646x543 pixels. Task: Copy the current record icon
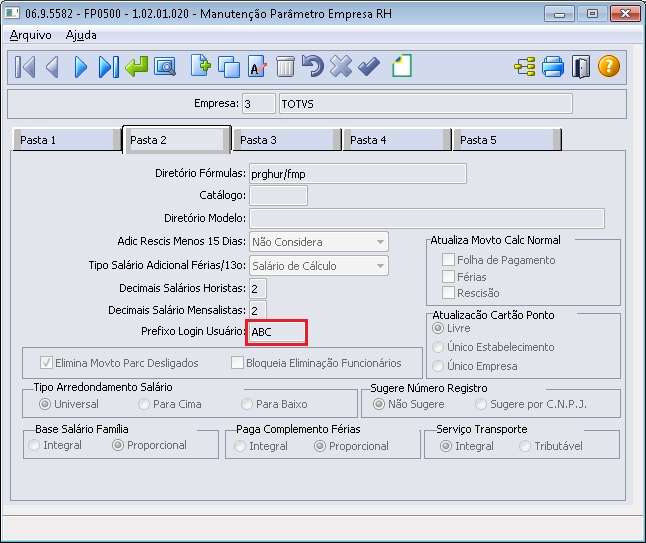pos(229,67)
